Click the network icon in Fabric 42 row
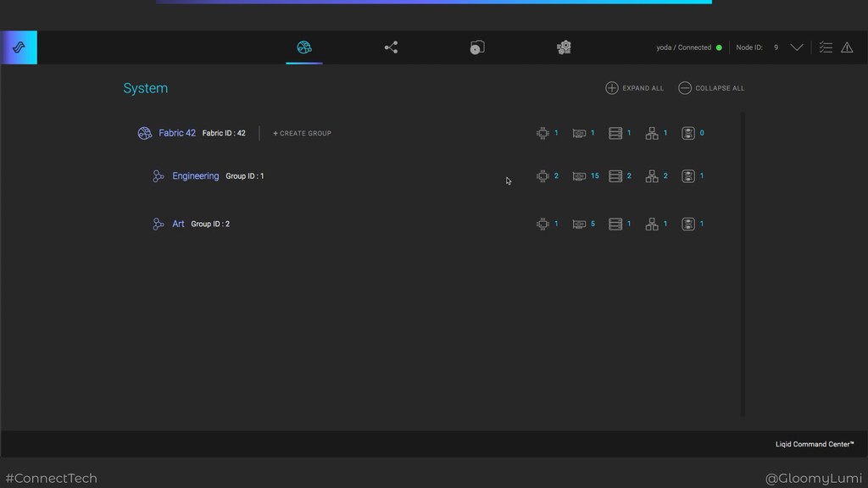 coord(652,133)
